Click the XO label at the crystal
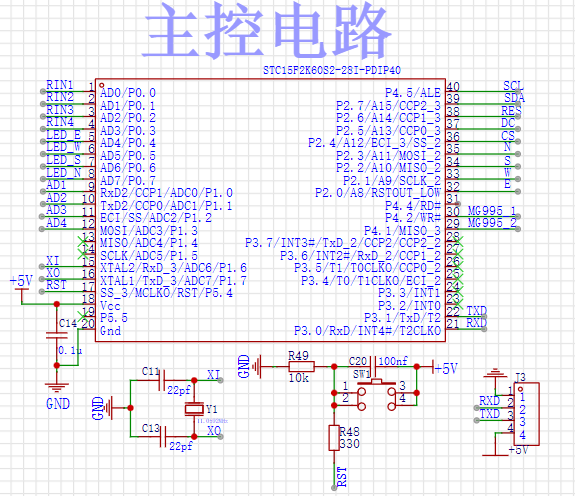 pyautogui.click(x=214, y=430)
